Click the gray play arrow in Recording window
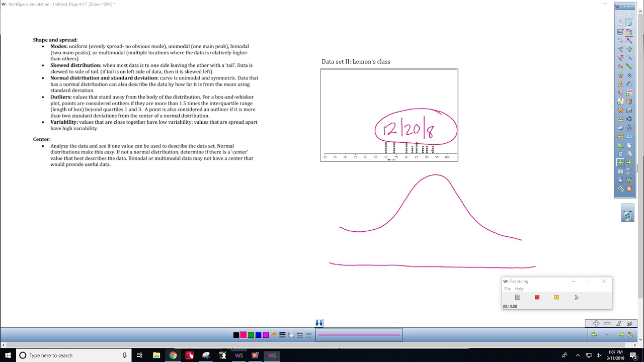 point(577,297)
